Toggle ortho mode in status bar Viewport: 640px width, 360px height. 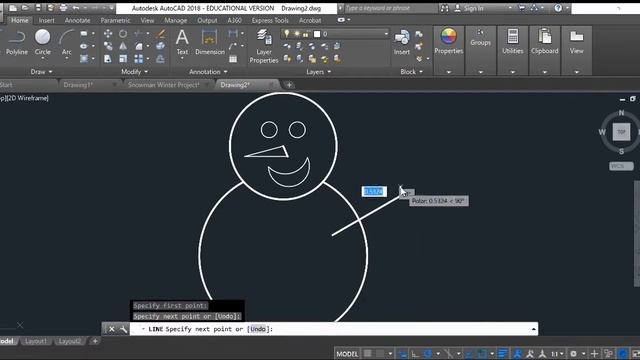point(415,353)
